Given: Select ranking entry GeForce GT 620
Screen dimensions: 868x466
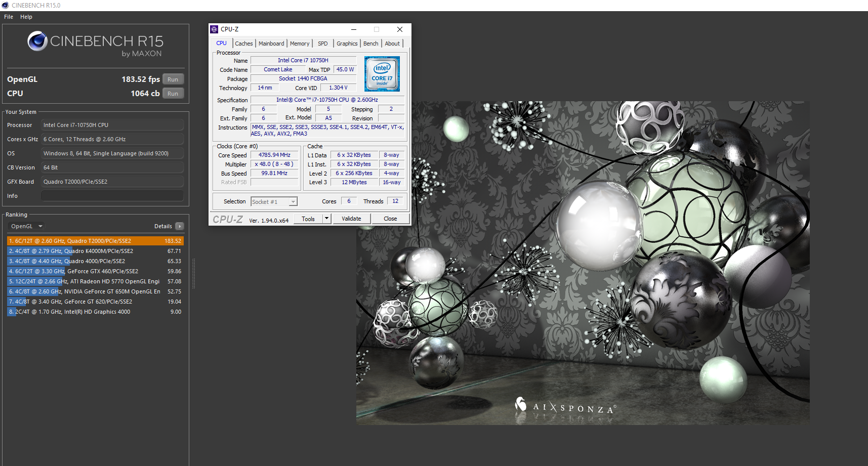Looking at the screenshot, I should point(95,302).
